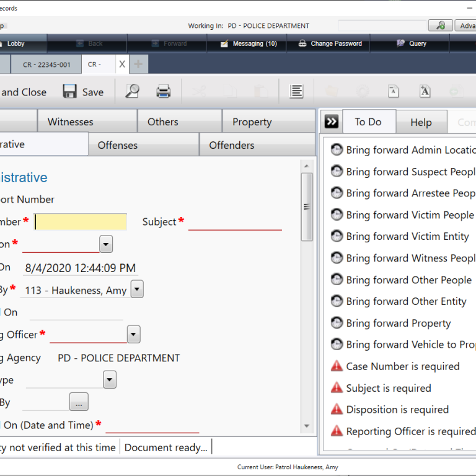
Task: Click Subject is required warning icon
Action: (337, 387)
